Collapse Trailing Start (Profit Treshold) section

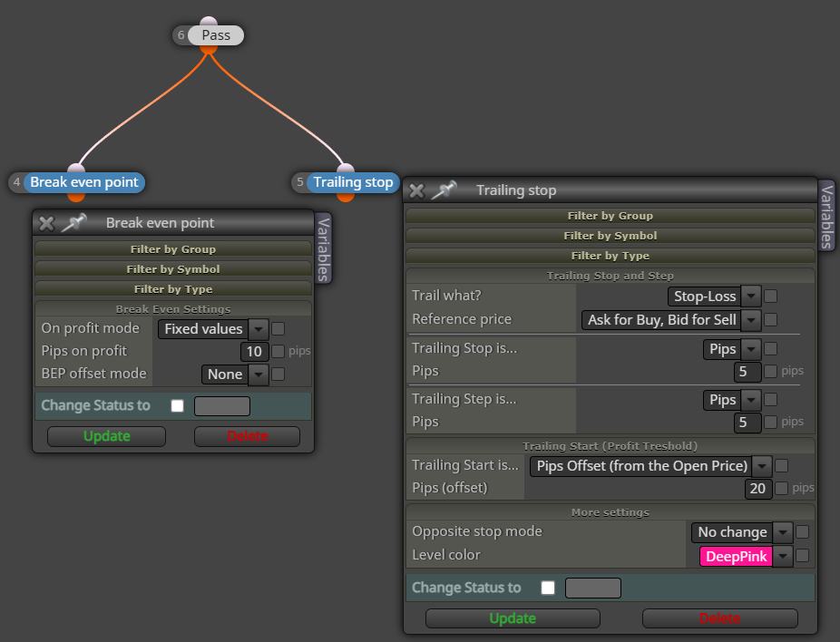pos(610,446)
